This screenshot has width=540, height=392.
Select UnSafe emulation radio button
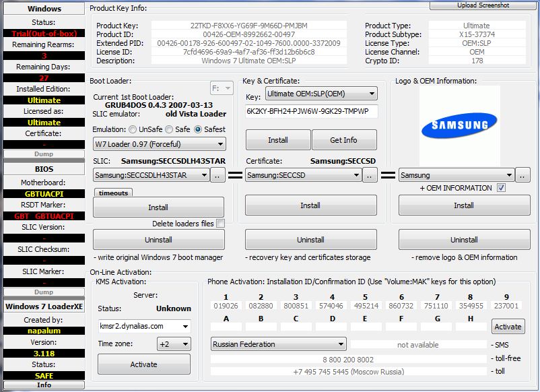click(x=133, y=129)
